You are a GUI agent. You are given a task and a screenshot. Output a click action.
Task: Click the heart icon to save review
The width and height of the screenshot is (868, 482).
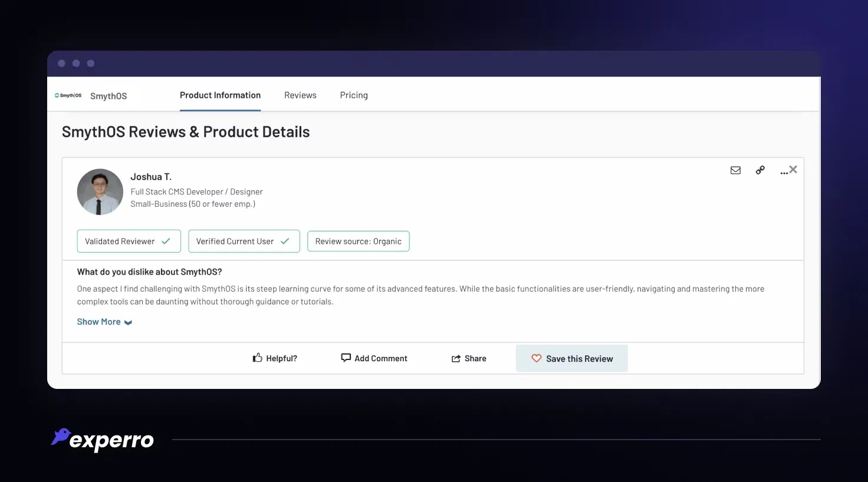pos(536,358)
